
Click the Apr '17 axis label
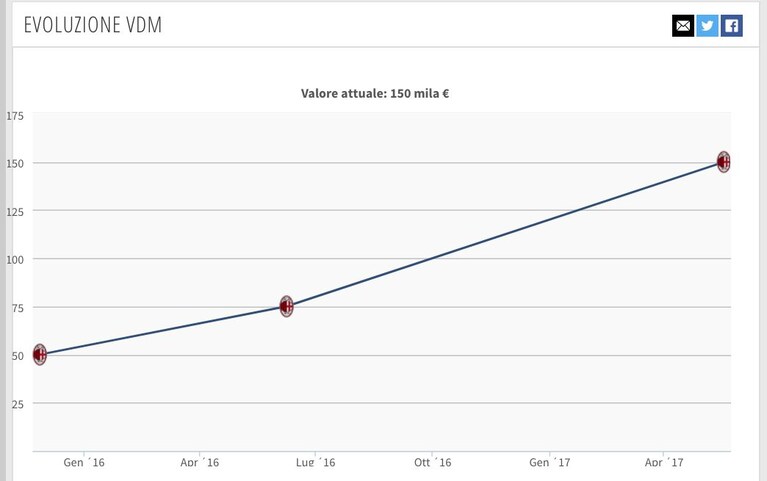tap(664, 462)
